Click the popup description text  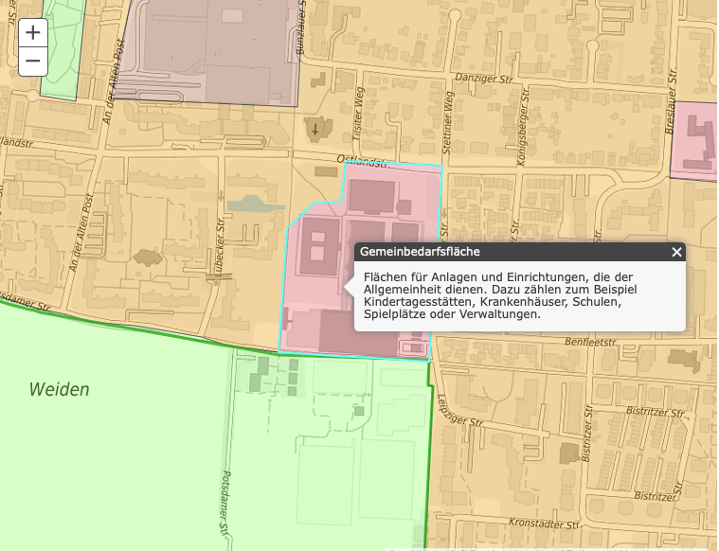click(498, 295)
